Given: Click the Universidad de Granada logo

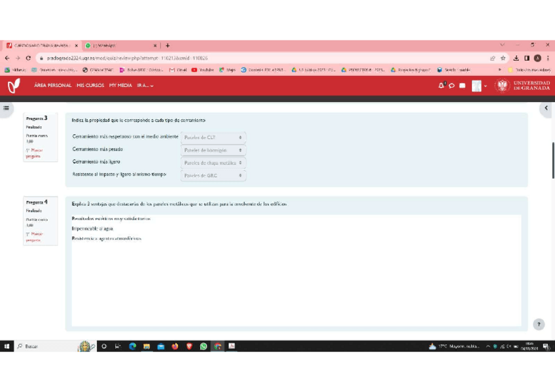Looking at the screenshot, I should click(x=522, y=86).
